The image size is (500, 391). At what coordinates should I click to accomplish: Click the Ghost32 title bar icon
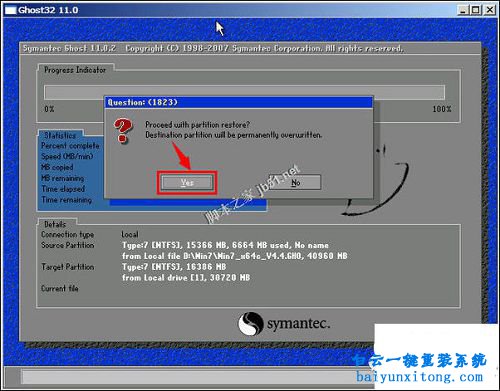click(x=10, y=10)
